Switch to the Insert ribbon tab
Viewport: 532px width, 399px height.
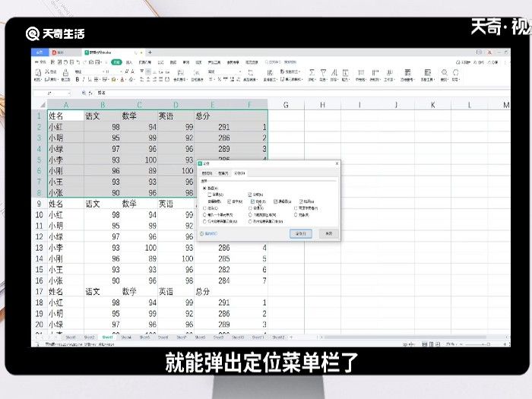[129, 62]
